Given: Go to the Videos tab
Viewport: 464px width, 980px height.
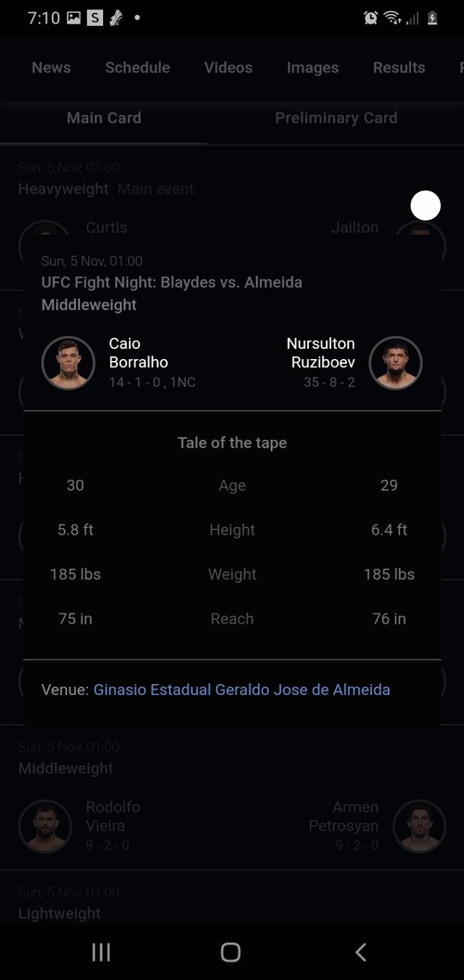Looking at the screenshot, I should point(228,68).
